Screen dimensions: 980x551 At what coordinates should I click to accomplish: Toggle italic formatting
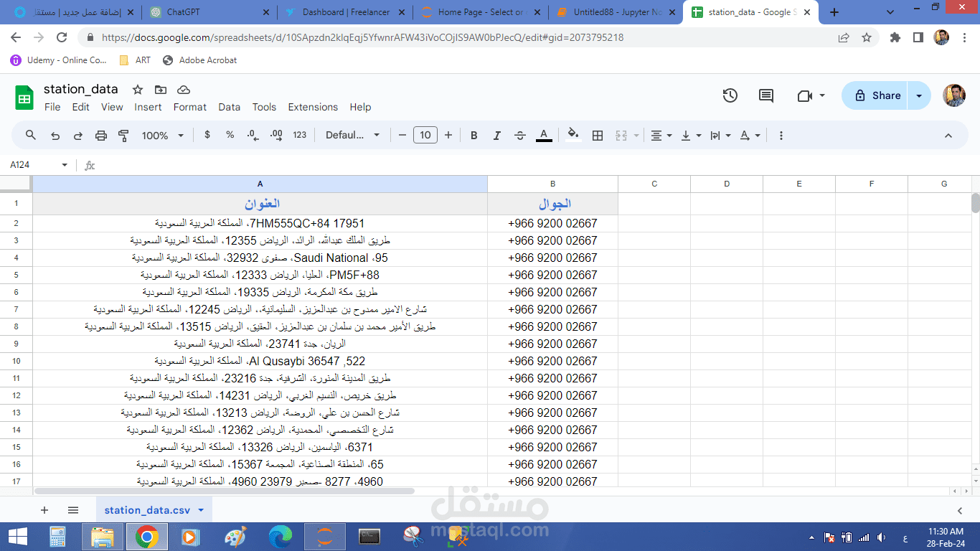(496, 135)
